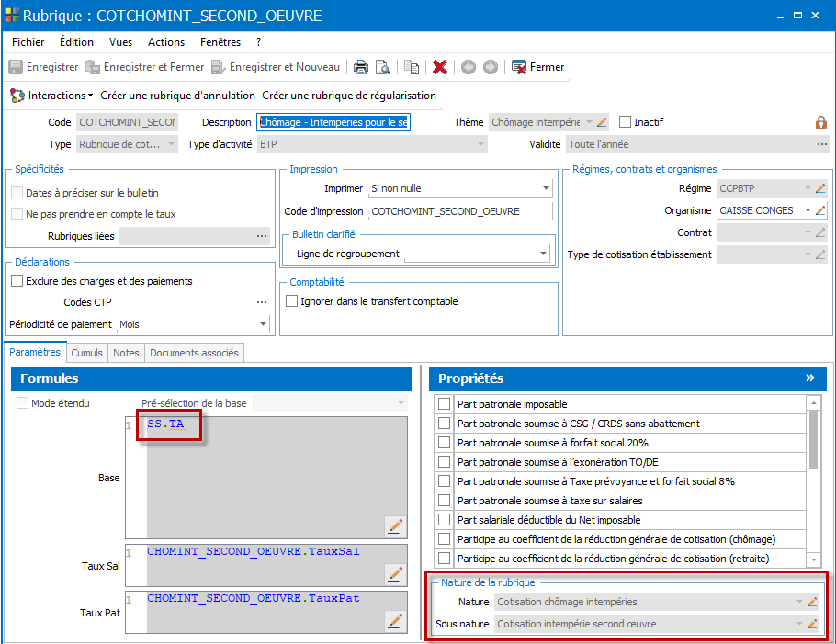836x644 pixels.
Task: Open print preview magnifier icon
Action: [383, 67]
